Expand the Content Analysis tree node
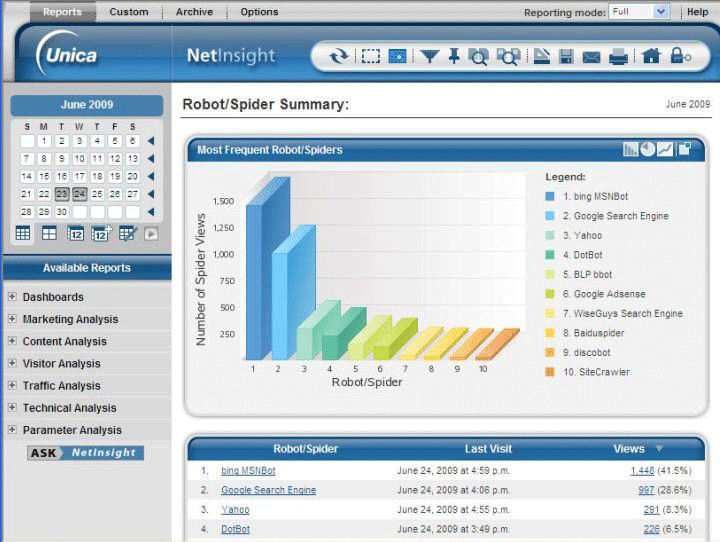 (x=12, y=341)
